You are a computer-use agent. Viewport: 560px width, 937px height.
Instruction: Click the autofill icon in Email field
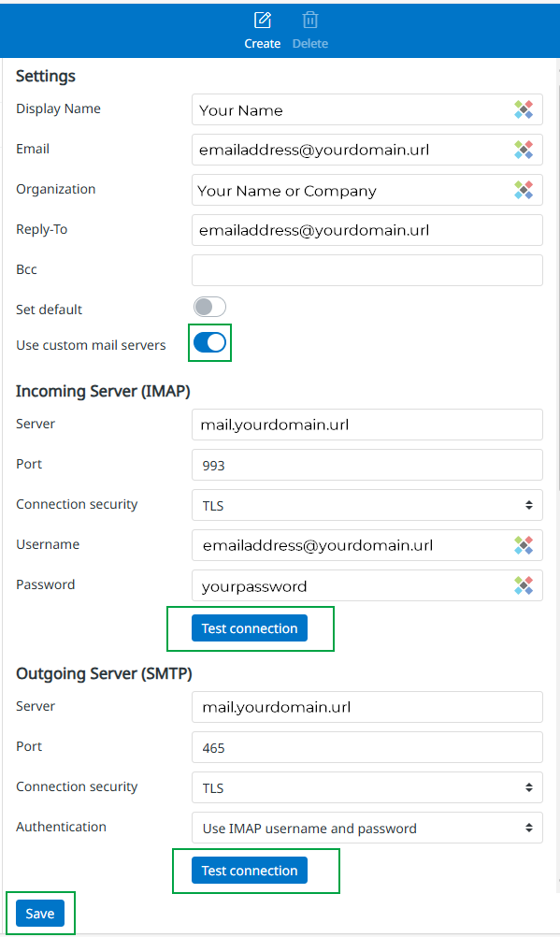tap(524, 150)
